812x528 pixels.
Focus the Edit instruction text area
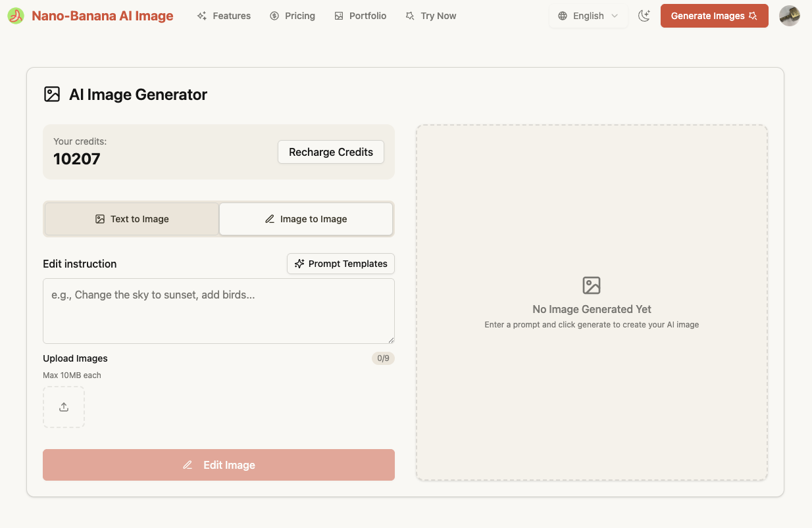(218, 311)
